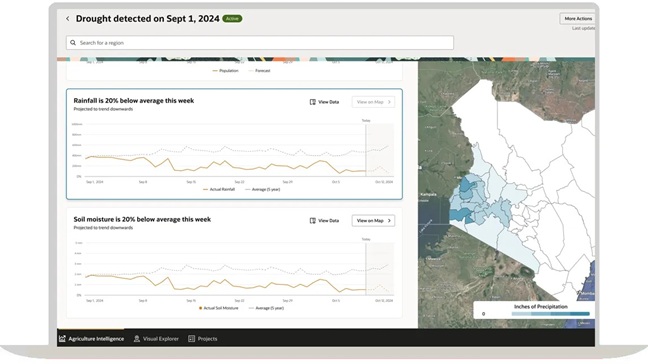Click the chevron on Soil moisture View on Map
The width and height of the screenshot is (648, 364).
(389, 221)
